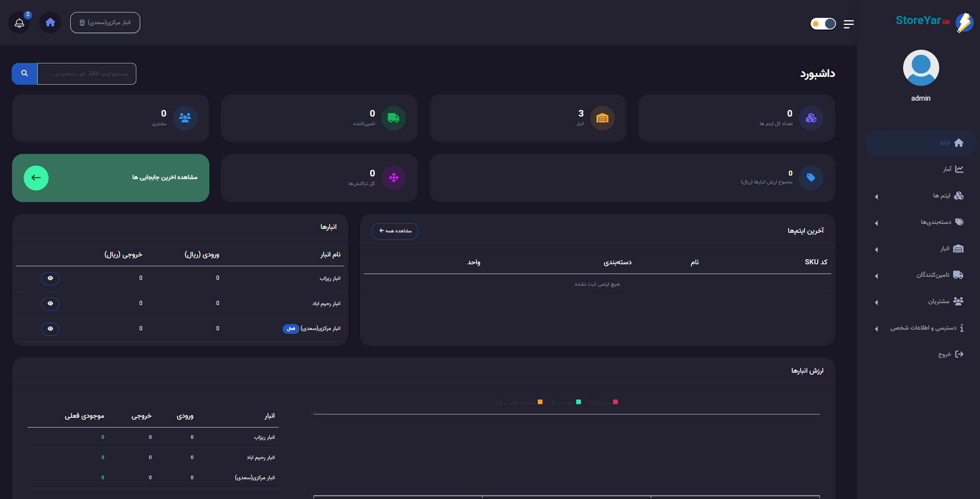980x499 pixels.
Task: Click the home icon in top bar
Action: [x=50, y=23]
